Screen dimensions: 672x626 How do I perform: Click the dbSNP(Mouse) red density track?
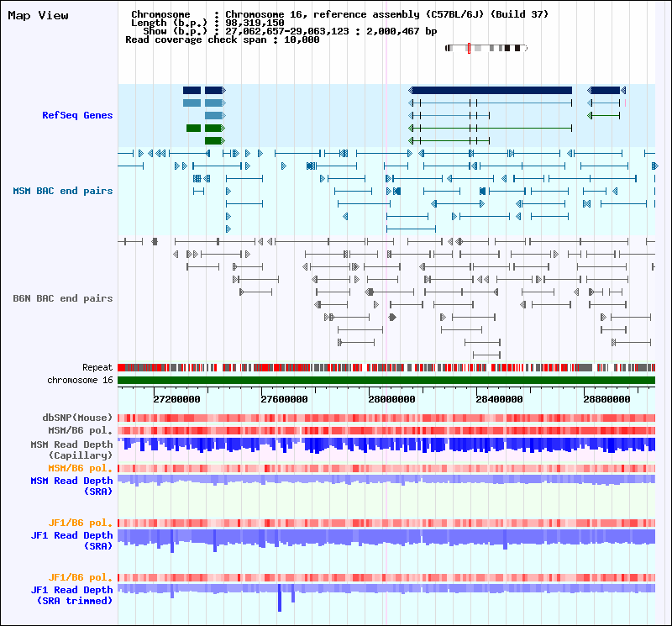(x=386, y=418)
